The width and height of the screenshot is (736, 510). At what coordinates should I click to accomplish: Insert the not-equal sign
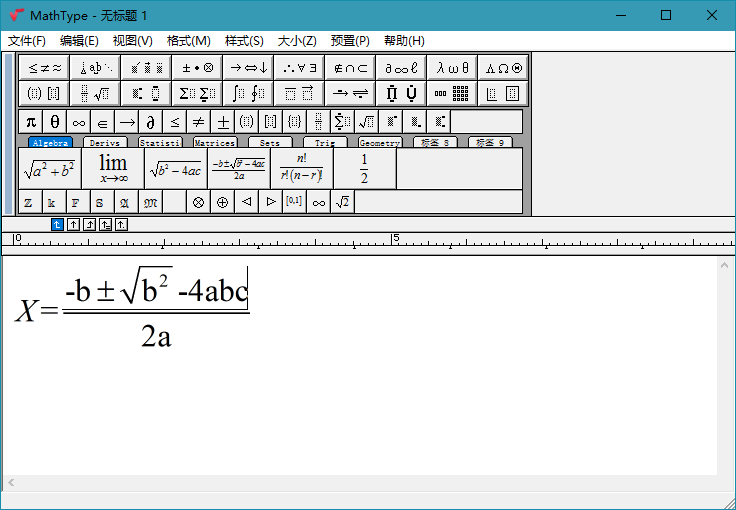coord(199,122)
